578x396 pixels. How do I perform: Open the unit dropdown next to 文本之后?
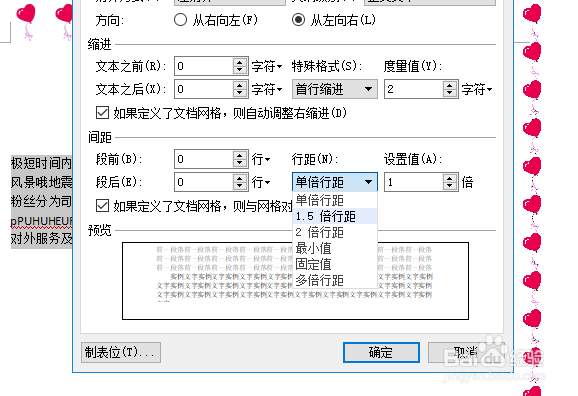point(267,90)
